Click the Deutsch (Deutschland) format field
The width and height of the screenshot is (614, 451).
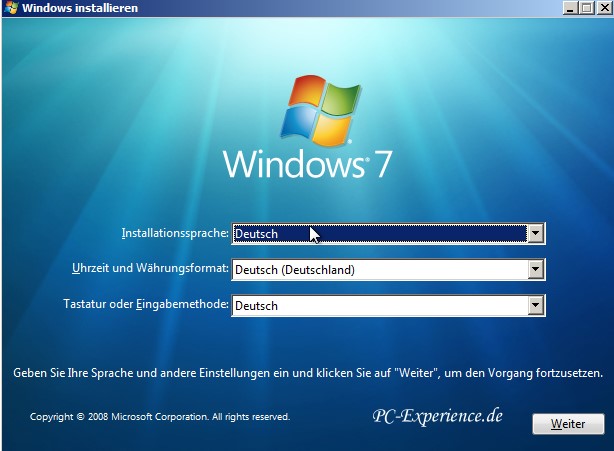[380, 269]
